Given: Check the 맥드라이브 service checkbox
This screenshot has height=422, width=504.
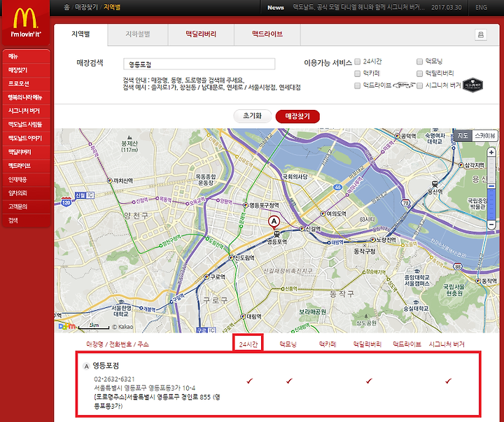Looking at the screenshot, I should click(357, 85).
